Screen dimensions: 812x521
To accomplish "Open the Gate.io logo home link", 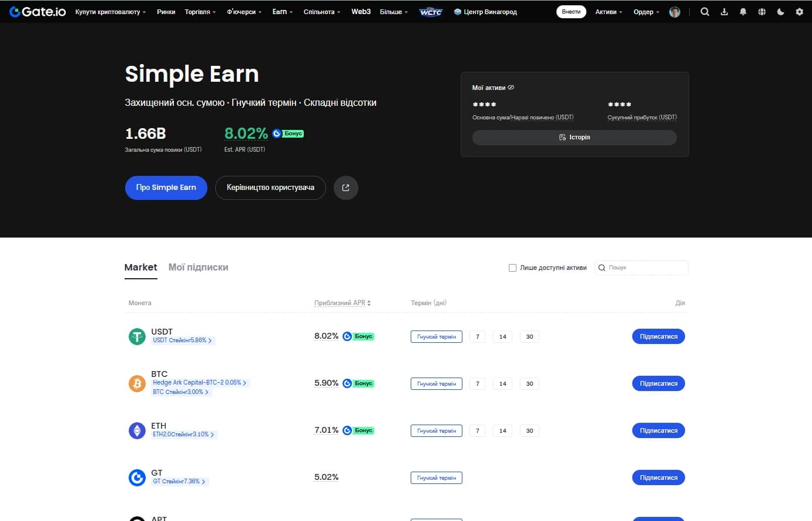I will (x=38, y=12).
